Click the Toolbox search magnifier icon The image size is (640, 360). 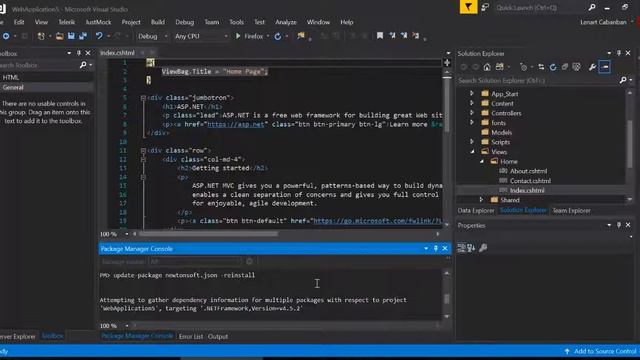(x=83, y=64)
